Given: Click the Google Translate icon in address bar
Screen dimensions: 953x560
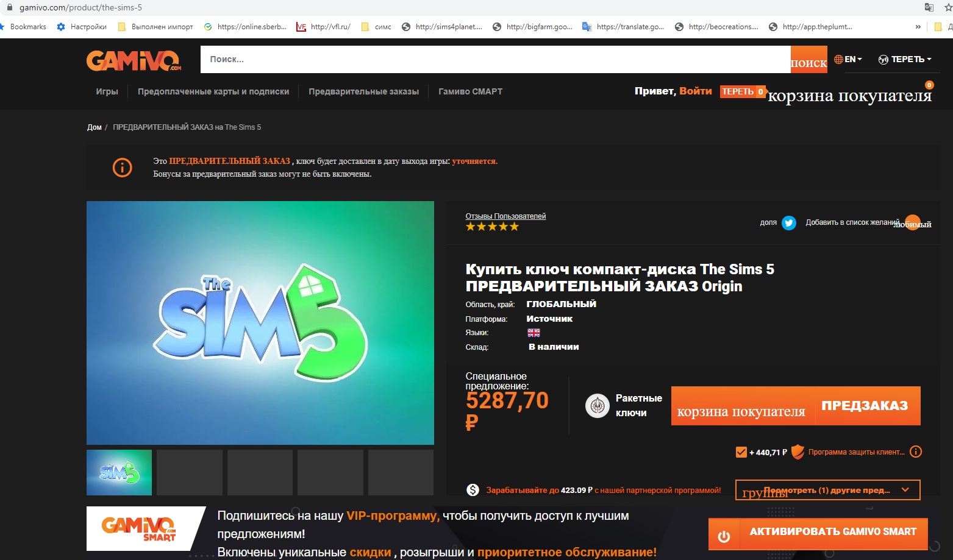Looking at the screenshot, I should (929, 7).
